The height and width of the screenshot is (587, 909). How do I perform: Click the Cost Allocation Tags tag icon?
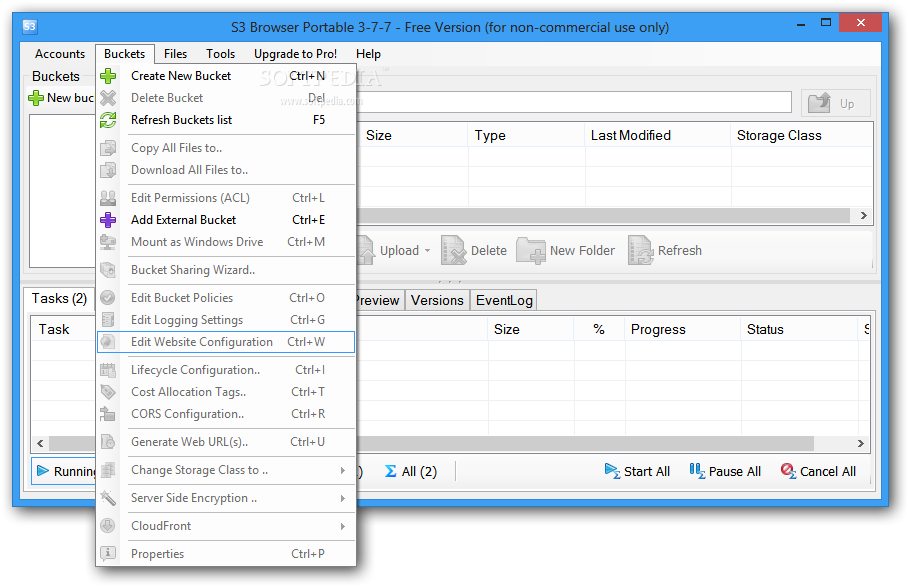click(x=108, y=392)
